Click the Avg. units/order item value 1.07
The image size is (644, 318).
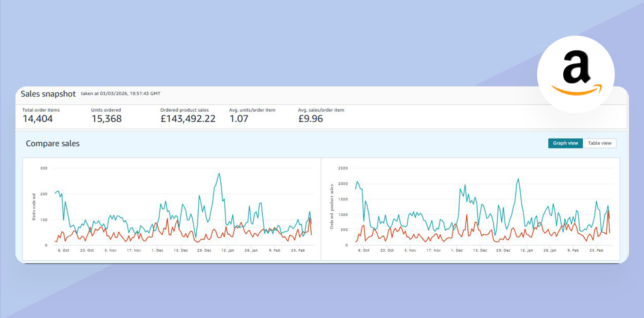pos(239,119)
